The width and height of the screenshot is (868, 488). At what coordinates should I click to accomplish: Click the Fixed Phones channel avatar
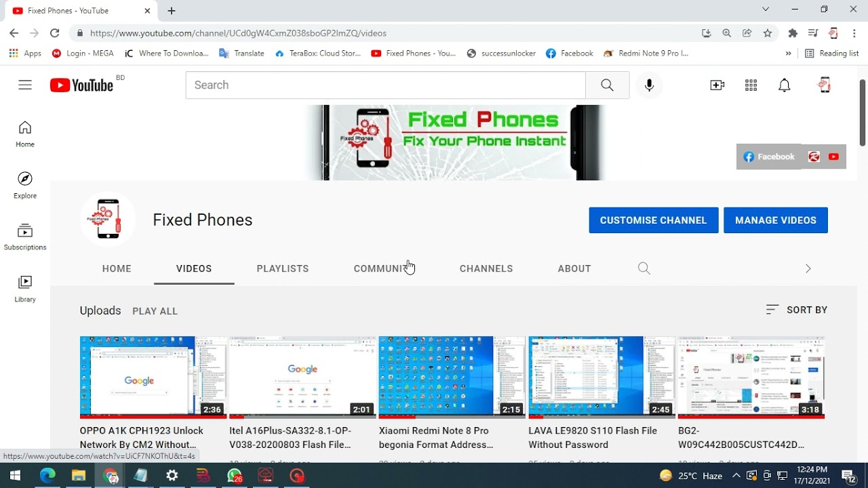108,220
